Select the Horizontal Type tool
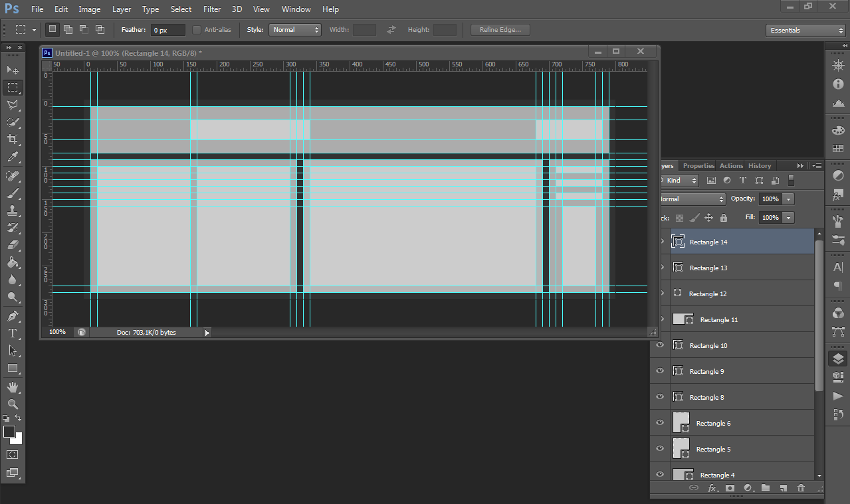This screenshot has width=850, height=504. click(x=12, y=333)
